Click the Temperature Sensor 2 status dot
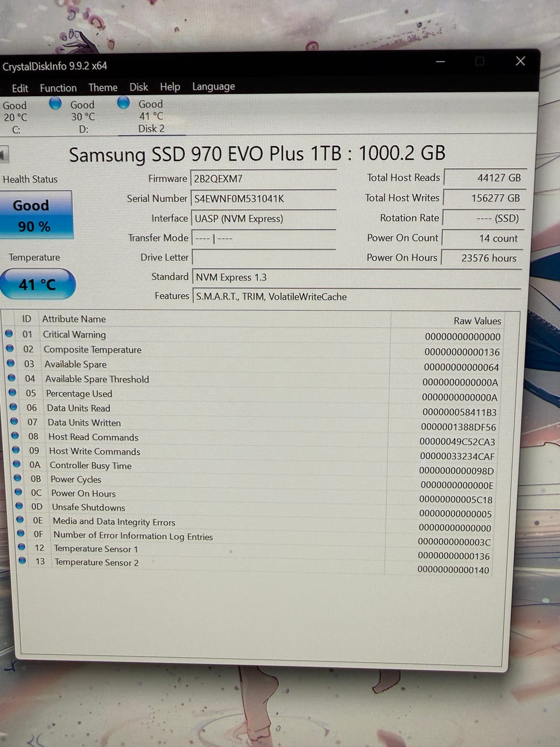The image size is (560, 747). click(23, 561)
